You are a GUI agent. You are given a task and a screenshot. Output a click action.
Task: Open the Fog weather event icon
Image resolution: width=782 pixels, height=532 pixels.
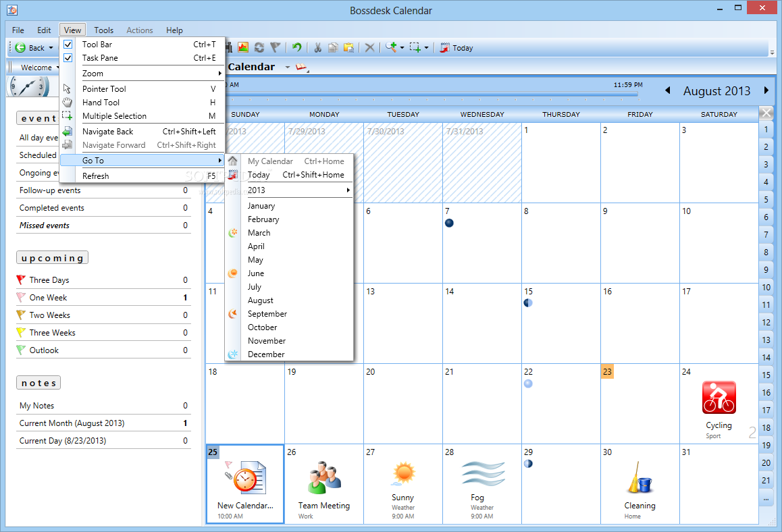point(482,474)
